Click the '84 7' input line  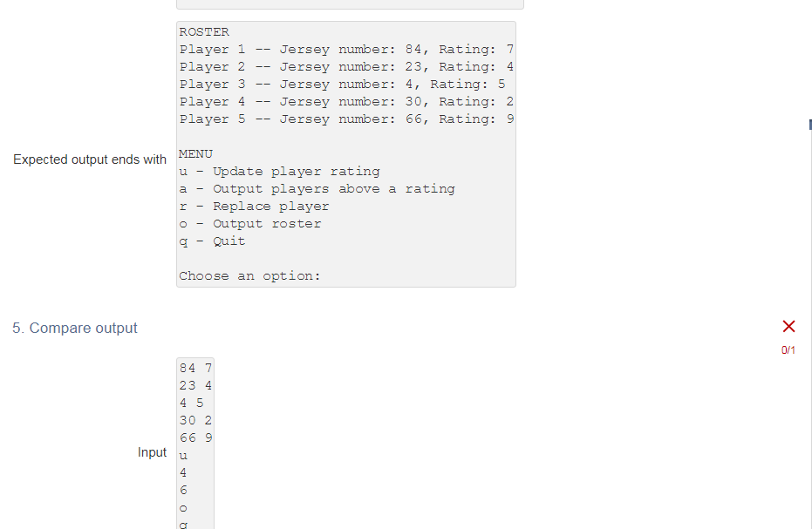pos(193,368)
